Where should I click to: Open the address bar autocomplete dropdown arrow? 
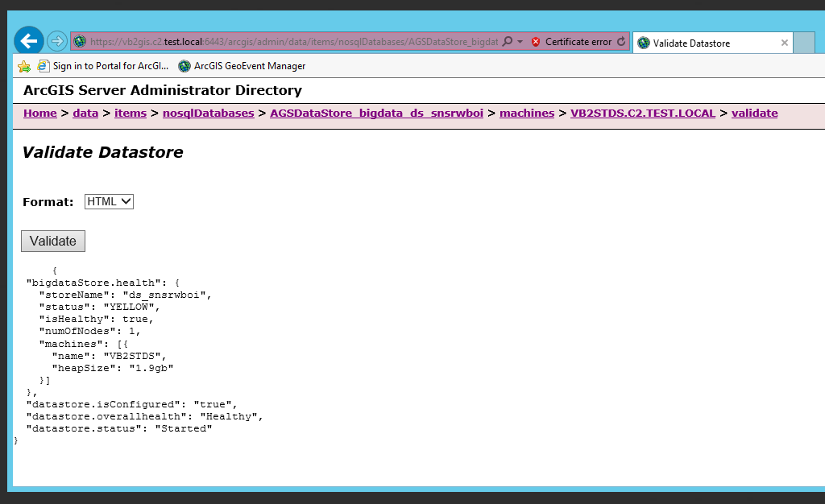(520, 42)
